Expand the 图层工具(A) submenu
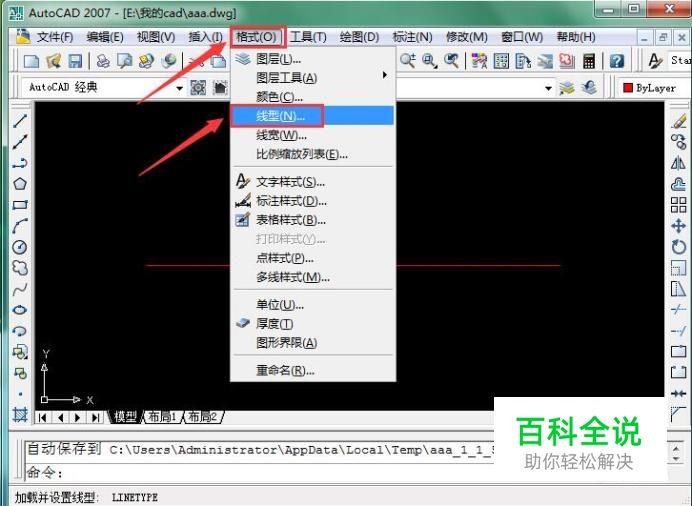This screenshot has width=692, height=506. click(x=312, y=78)
